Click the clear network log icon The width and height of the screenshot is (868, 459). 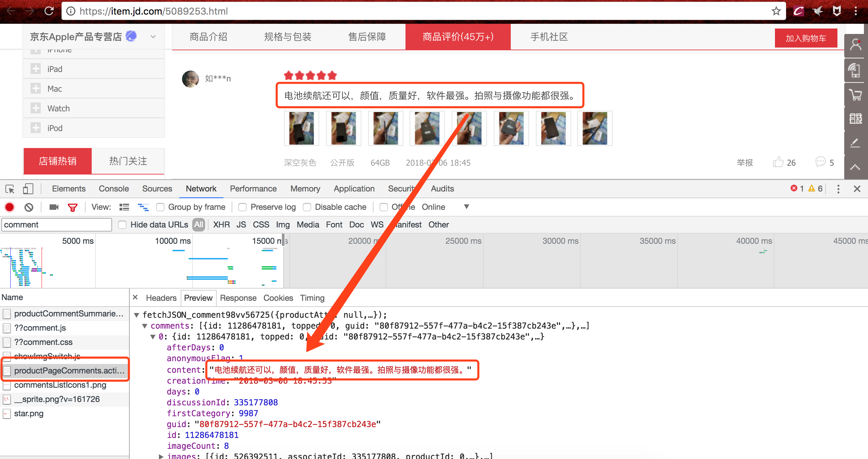point(29,207)
